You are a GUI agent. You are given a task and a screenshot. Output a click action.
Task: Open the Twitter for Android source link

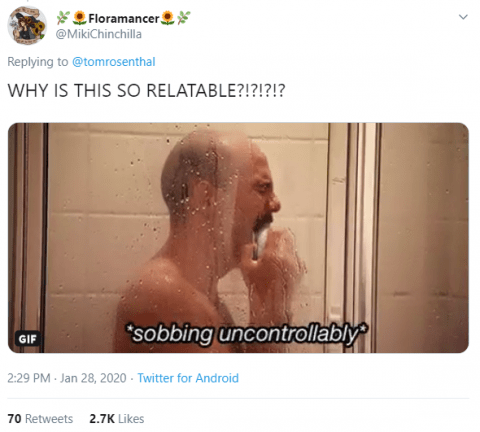(x=188, y=378)
